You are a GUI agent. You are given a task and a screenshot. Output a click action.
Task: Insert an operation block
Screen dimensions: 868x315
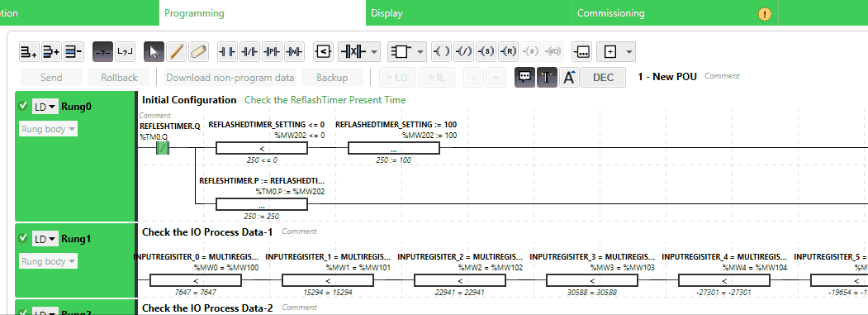pos(581,52)
